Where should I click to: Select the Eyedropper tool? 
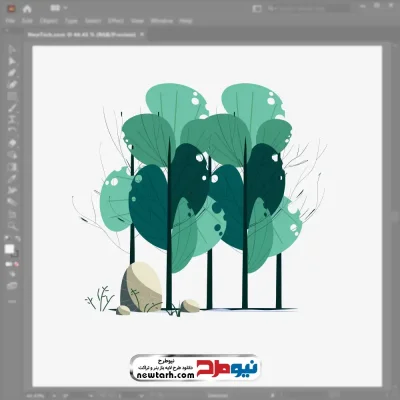12,179
